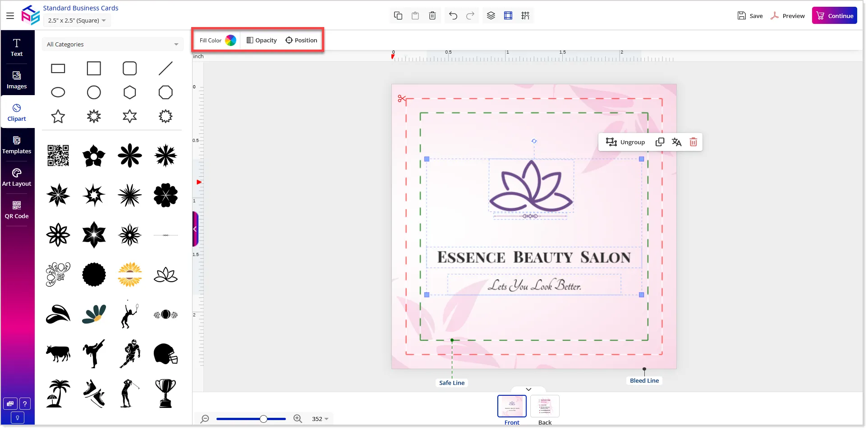Insert the five-point star shape
The height and width of the screenshot is (430, 868).
click(x=58, y=116)
